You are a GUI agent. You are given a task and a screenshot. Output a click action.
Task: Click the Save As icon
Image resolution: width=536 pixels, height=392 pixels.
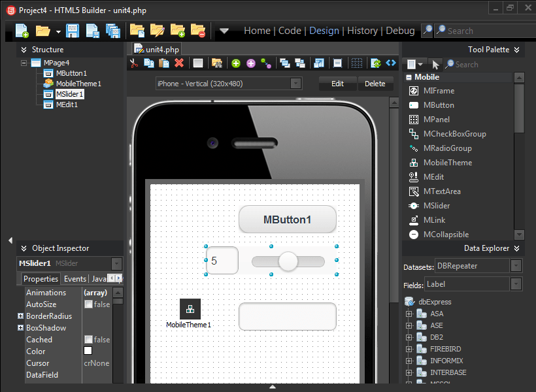(x=92, y=31)
